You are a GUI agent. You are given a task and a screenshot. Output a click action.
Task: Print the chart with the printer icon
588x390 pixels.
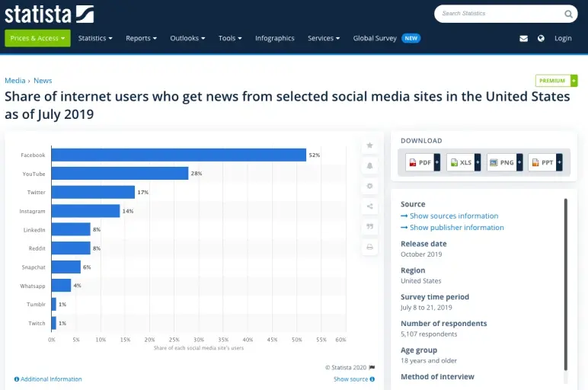[x=369, y=247]
